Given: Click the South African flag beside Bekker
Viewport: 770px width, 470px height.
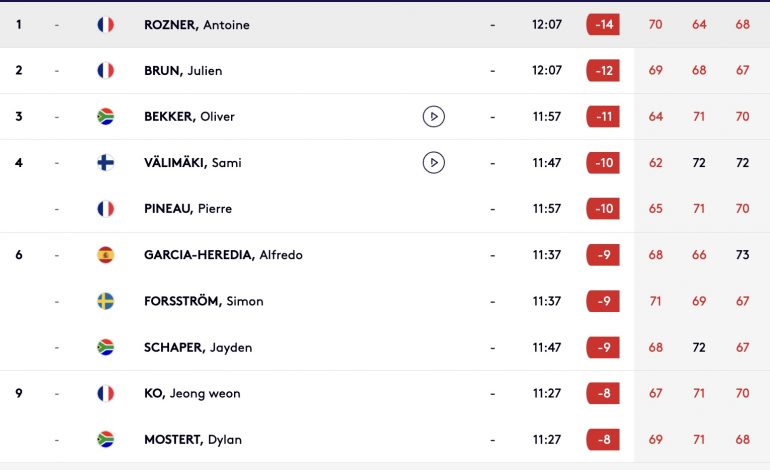Looking at the screenshot, I should [106, 116].
